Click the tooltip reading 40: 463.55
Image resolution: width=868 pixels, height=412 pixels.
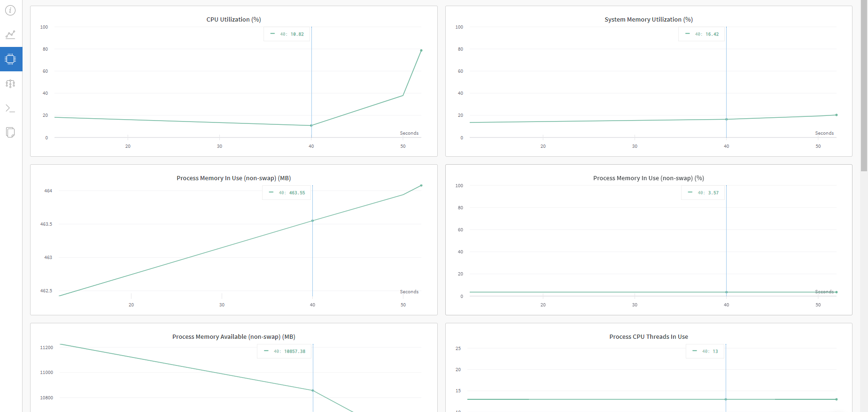pos(287,192)
